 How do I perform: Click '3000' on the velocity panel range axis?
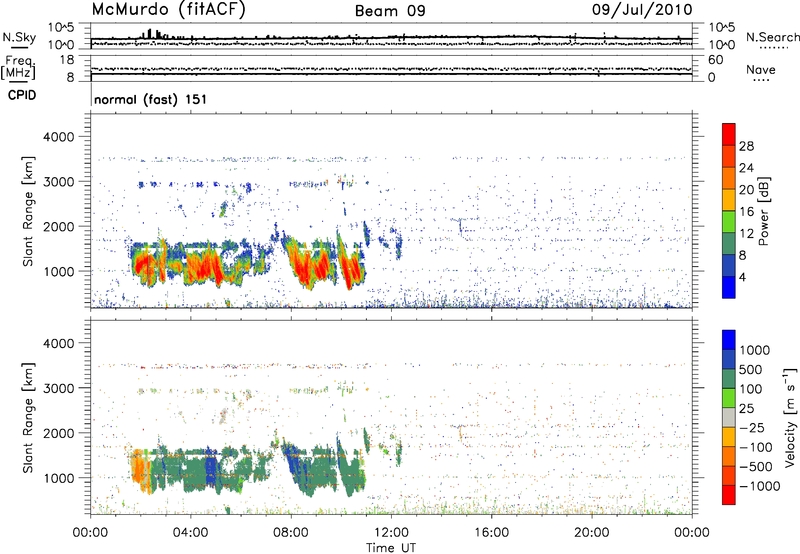click(58, 388)
